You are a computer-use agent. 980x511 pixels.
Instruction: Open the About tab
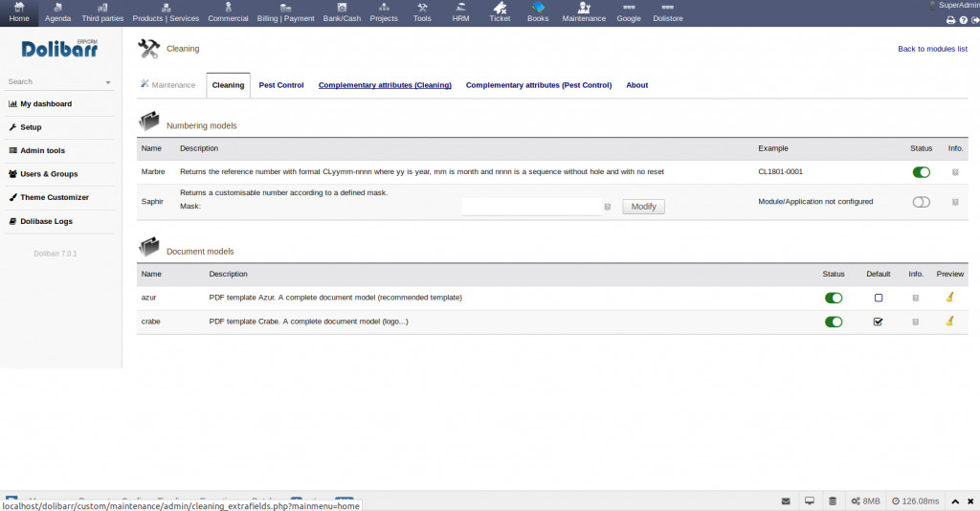(636, 85)
